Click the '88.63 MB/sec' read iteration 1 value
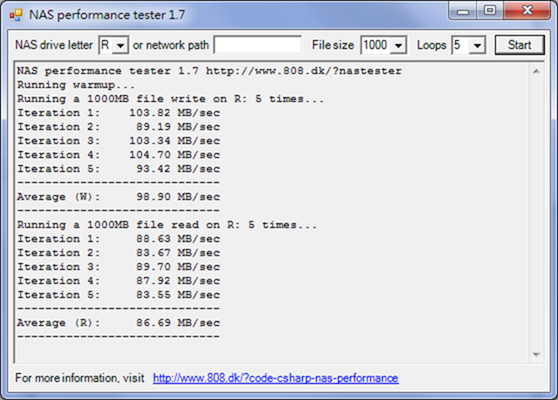The height and width of the screenshot is (400, 558). pyautogui.click(x=178, y=239)
